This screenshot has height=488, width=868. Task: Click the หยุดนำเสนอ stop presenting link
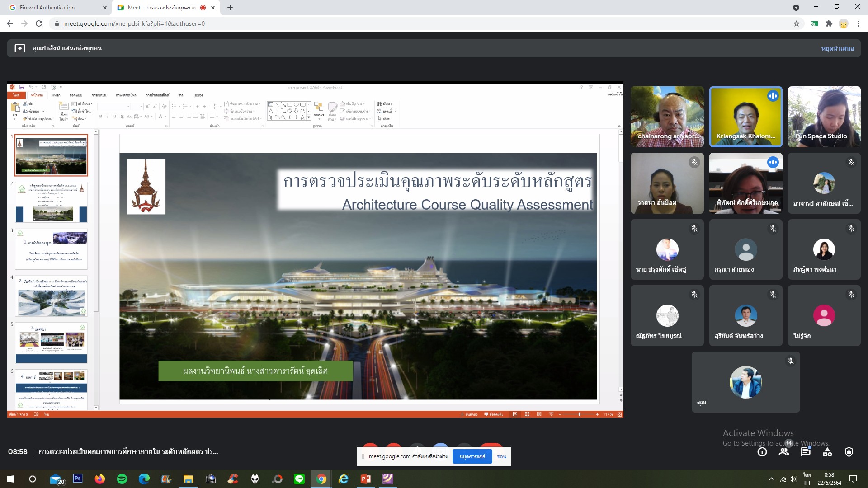(837, 48)
